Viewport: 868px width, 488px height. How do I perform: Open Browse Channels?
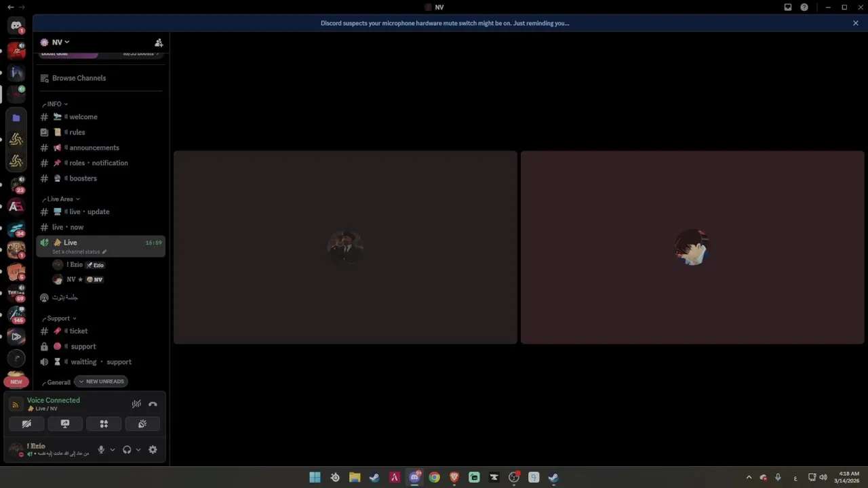[x=100, y=78]
